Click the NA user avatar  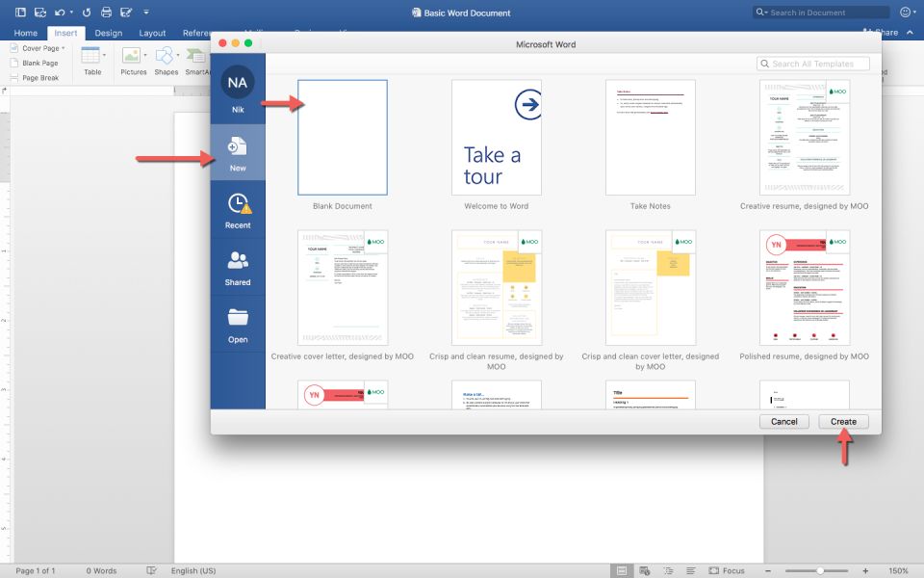point(237,83)
